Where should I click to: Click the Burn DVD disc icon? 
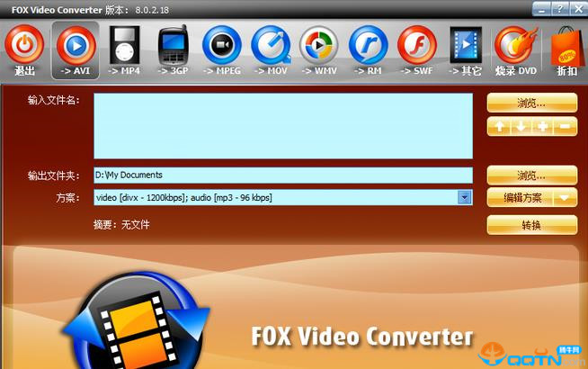coord(516,45)
